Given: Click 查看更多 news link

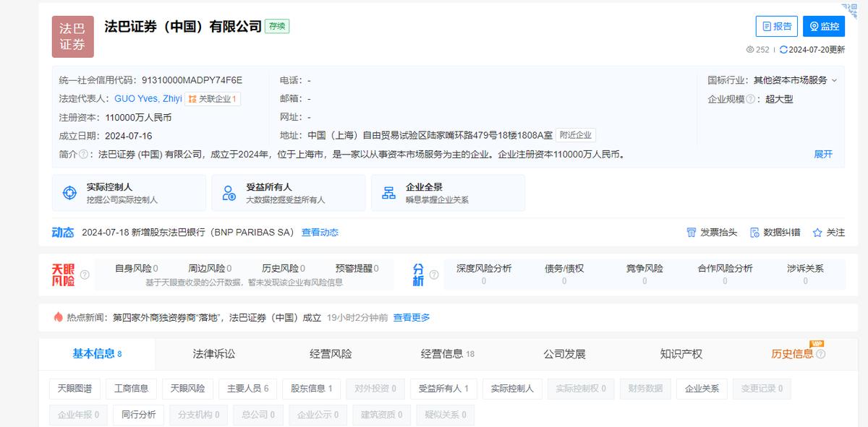Looking at the screenshot, I should (x=412, y=317).
